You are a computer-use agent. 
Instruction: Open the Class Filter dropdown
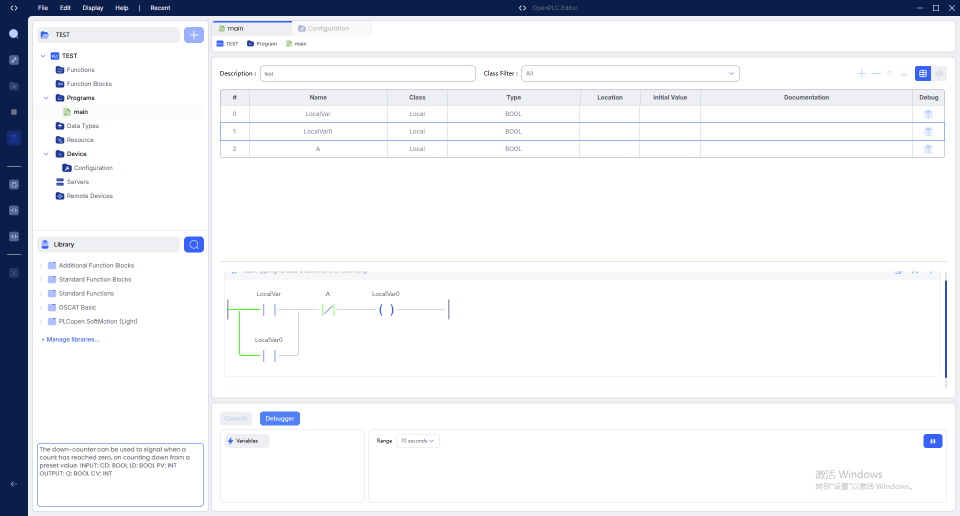pyautogui.click(x=630, y=73)
